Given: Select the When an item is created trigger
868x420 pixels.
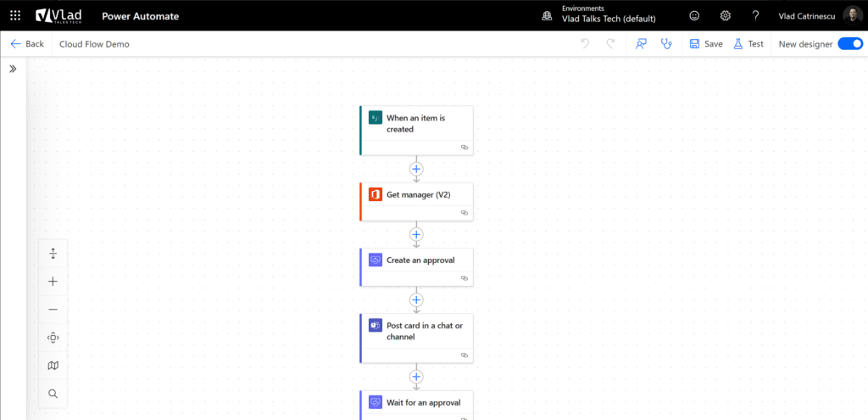Looking at the screenshot, I should point(416,130).
